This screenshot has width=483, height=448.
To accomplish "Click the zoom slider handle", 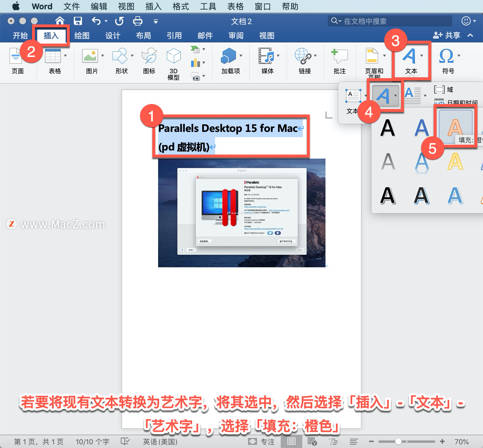I will pyautogui.click(x=398, y=441).
